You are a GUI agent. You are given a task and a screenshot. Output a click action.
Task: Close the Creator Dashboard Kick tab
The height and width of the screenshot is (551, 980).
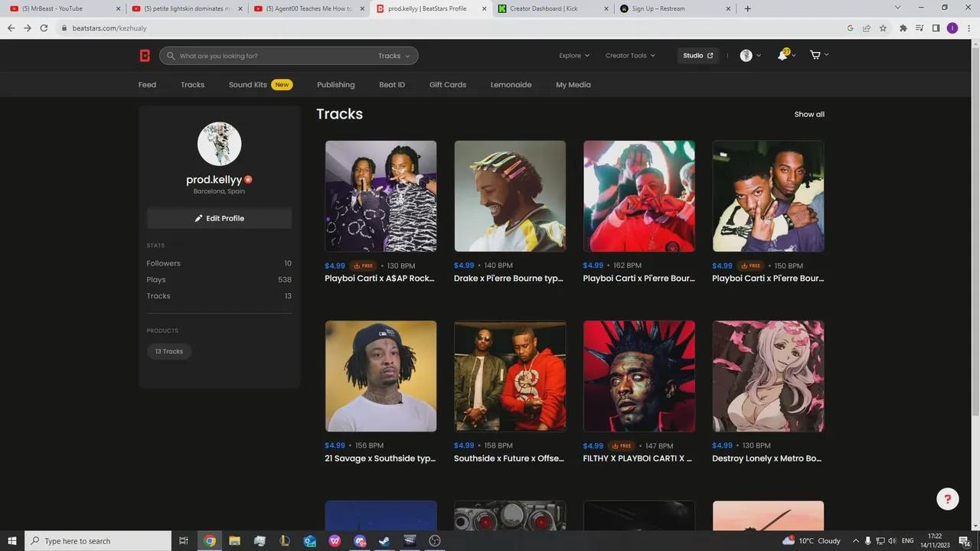pos(607,8)
